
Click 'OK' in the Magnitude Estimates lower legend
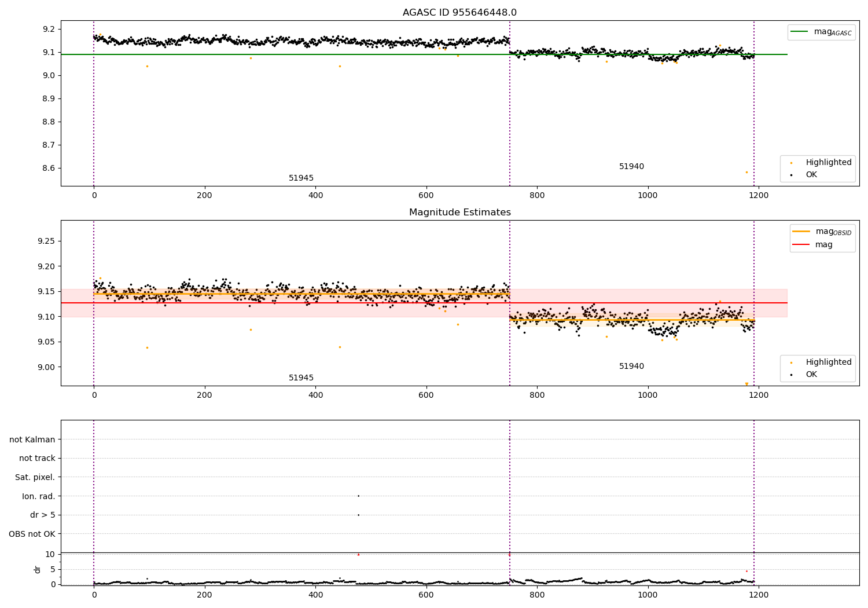click(x=811, y=374)
